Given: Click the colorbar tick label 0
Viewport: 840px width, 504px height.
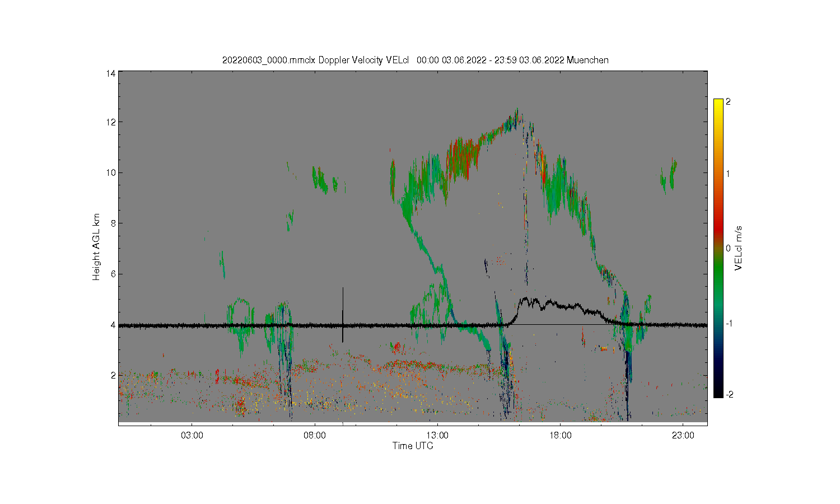Looking at the screenshot, I should (x=728, y=248).
